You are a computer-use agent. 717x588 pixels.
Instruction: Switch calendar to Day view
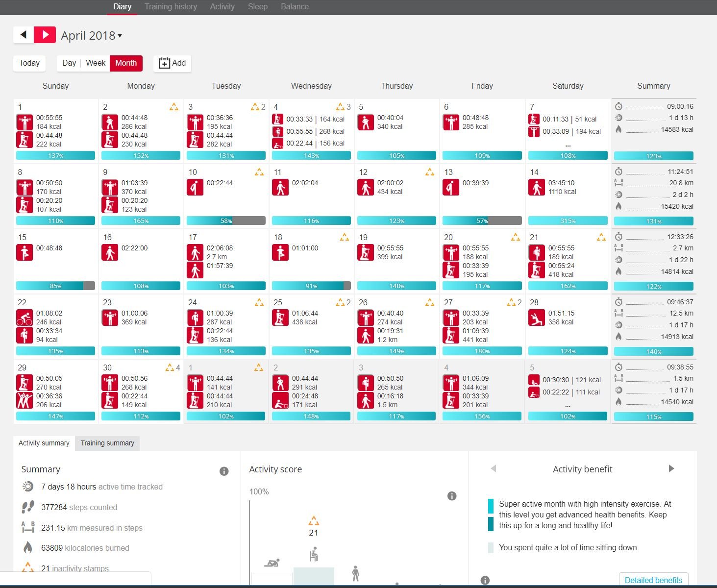[69, 63]
